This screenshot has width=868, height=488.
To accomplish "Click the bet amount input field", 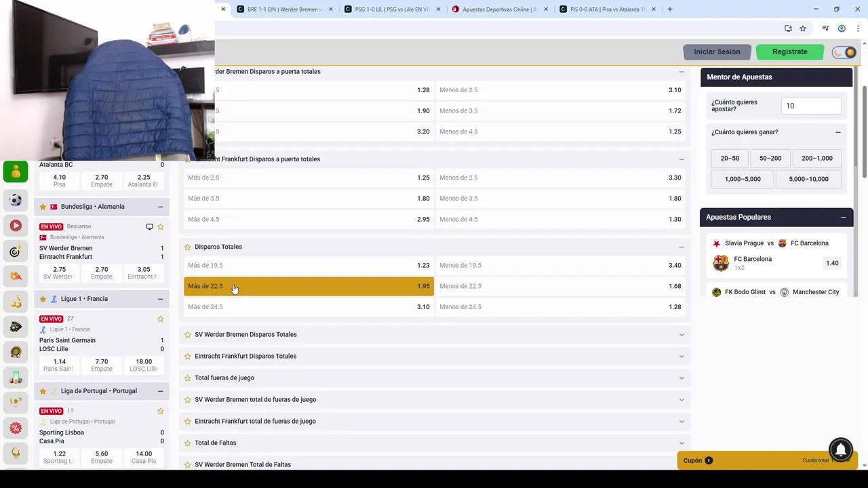I will [x=811, y=106].
